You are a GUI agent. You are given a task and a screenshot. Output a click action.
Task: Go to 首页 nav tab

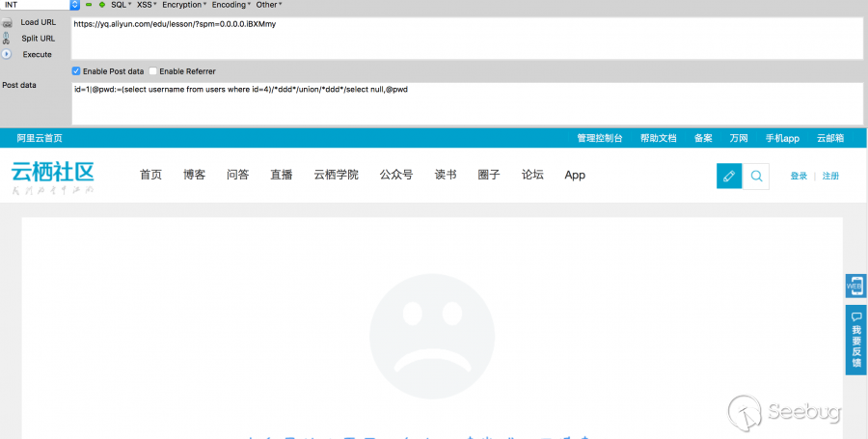click(x=150, y=175)
